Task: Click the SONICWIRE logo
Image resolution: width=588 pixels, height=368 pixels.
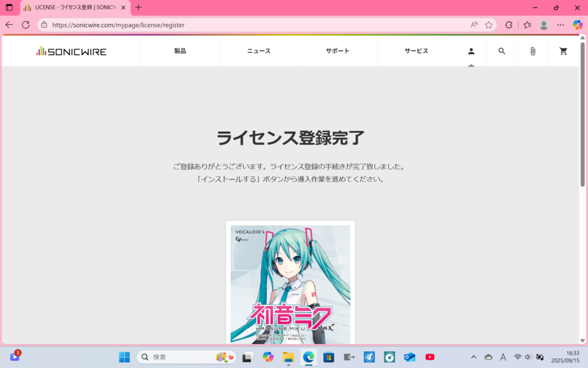Action: click(x=71, y=51)
